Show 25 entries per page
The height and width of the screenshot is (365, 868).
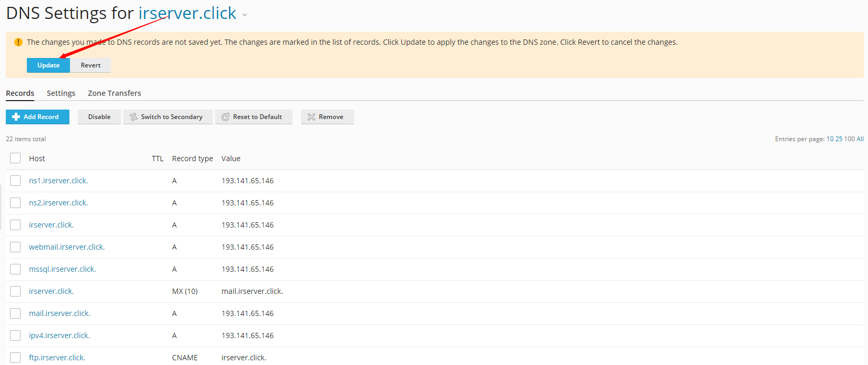coord(839,139)
